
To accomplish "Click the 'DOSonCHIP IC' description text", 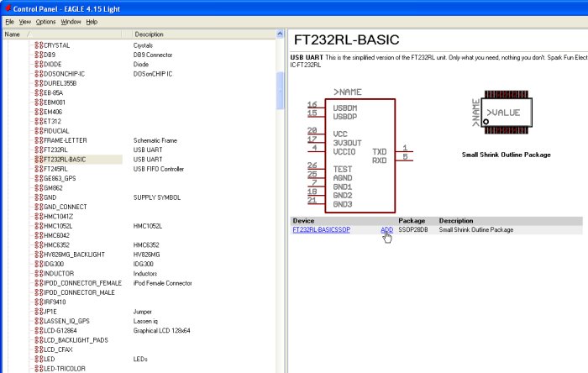I will click(153, 74).
